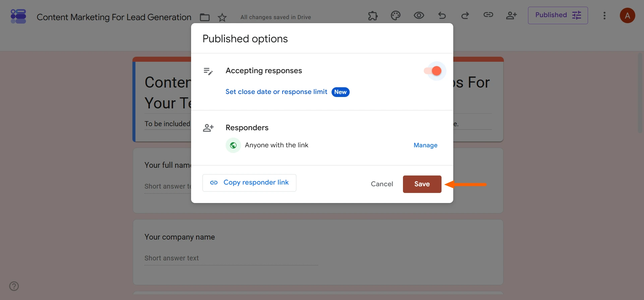Click the undo arrow icon

click(x=442, y=15)
